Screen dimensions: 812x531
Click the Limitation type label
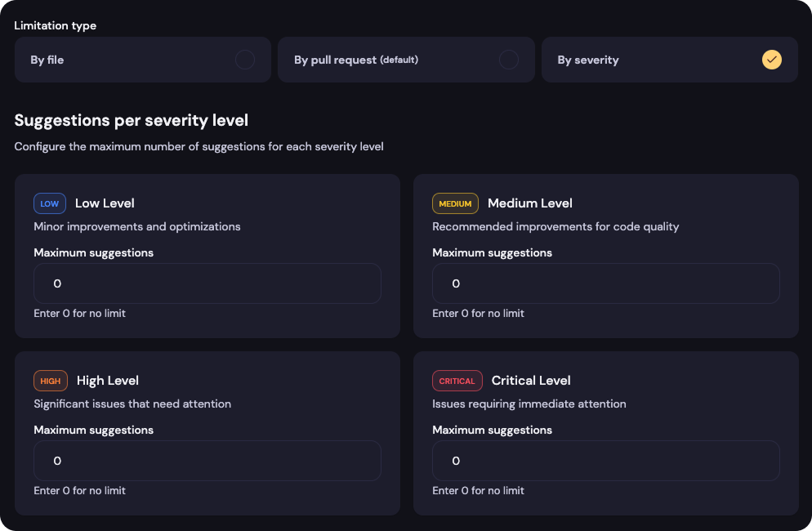(x=56, y=26)
